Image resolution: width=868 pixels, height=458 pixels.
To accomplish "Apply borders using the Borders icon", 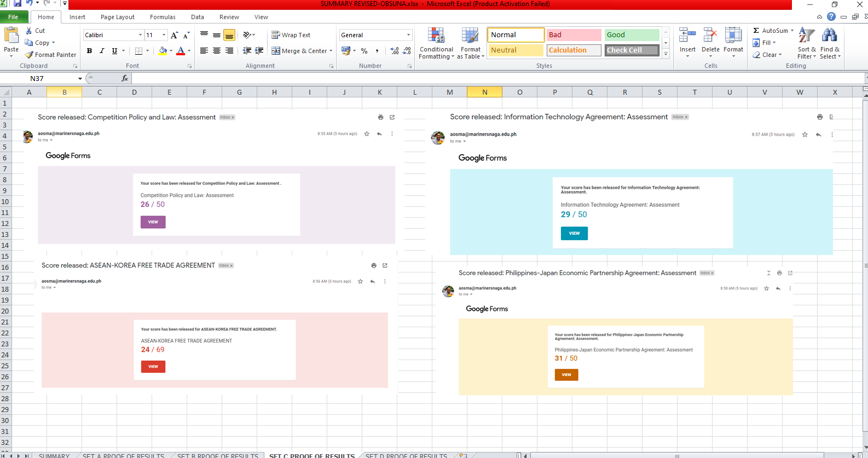I will pyautogui.click(x=138, y=51).
